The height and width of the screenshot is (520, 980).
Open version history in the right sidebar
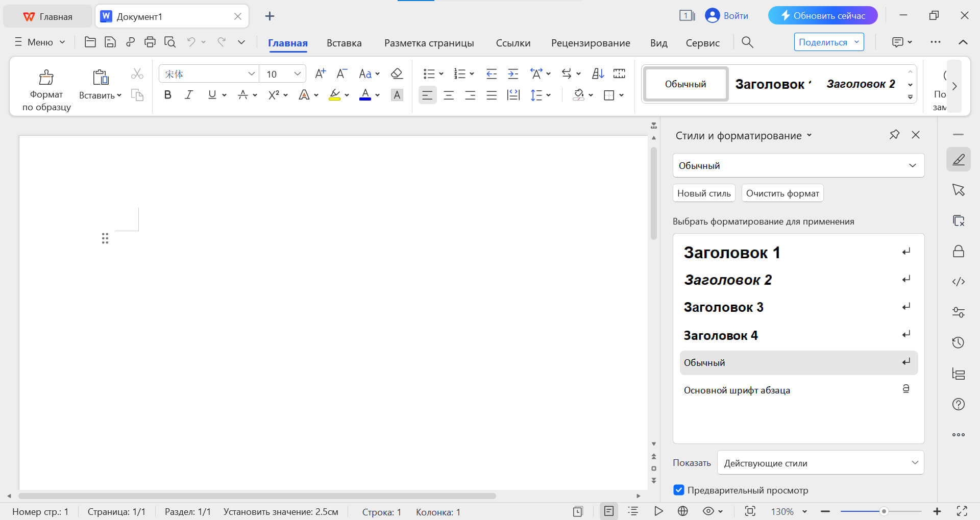click(959, 342)
